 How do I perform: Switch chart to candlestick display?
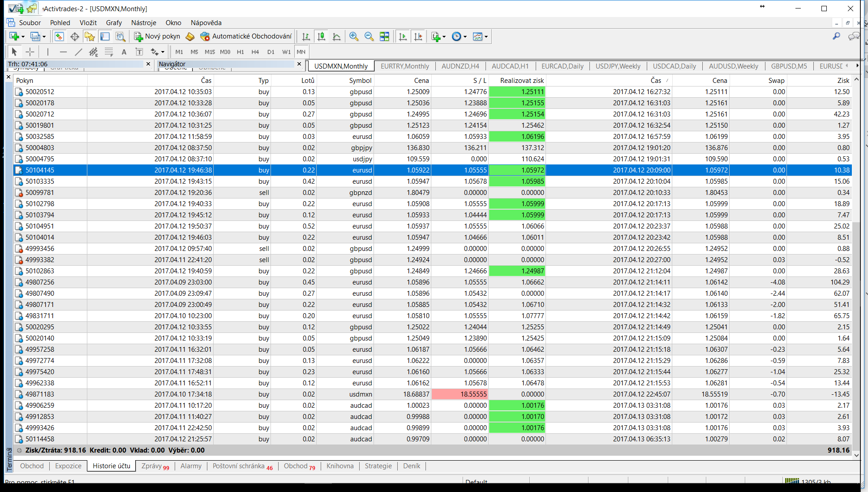point(321,37)
